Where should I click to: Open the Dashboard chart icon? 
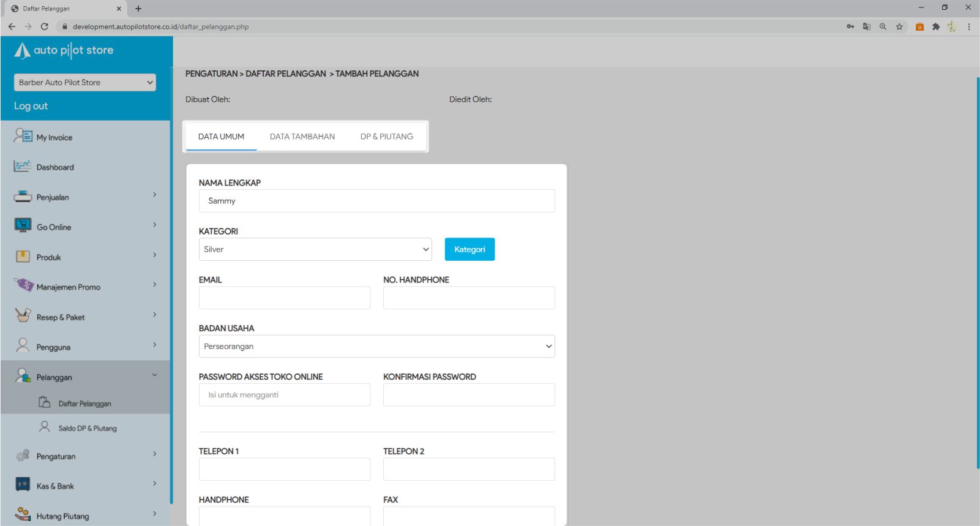pos(23,166)
